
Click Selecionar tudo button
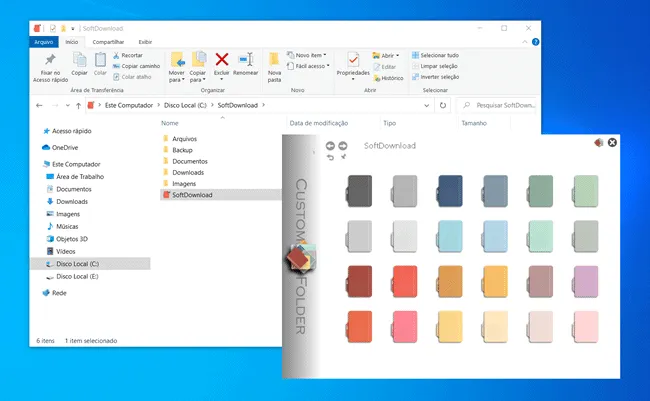point(435,55)
